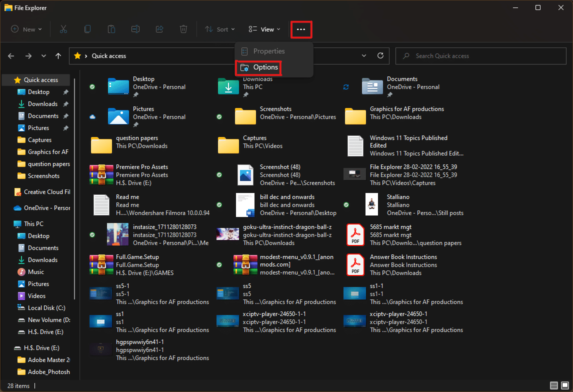
Task: Click the Share icon in toolbar
Action: point(159,29)
